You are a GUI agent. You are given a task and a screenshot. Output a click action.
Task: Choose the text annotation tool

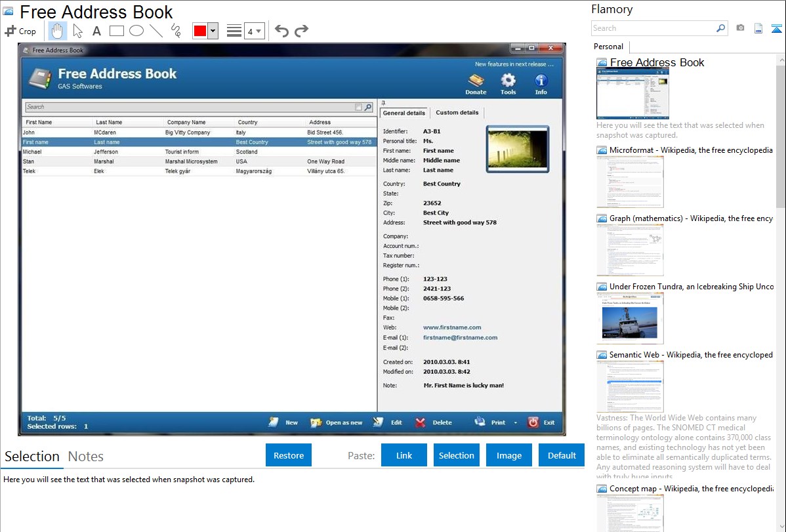click(96, 31)
